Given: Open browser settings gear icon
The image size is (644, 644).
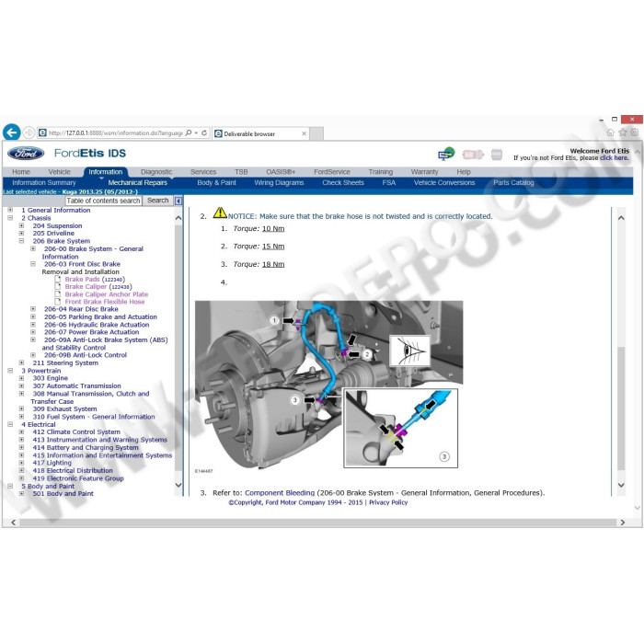Looking at the screenshot, I should pos(635,132).
